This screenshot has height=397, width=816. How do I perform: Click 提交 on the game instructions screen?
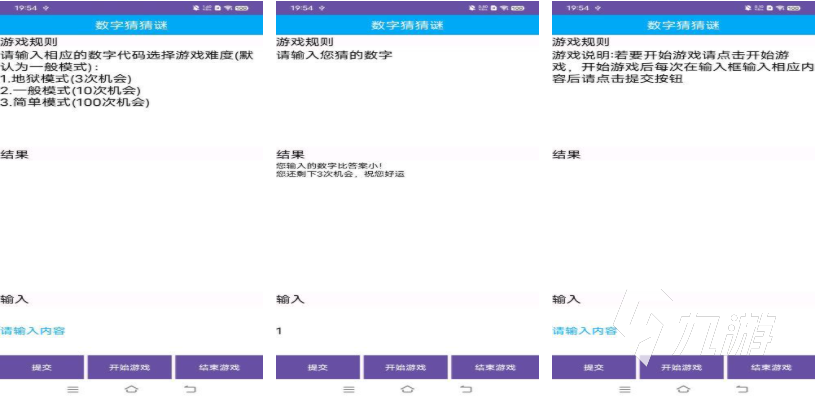[593, 367]
